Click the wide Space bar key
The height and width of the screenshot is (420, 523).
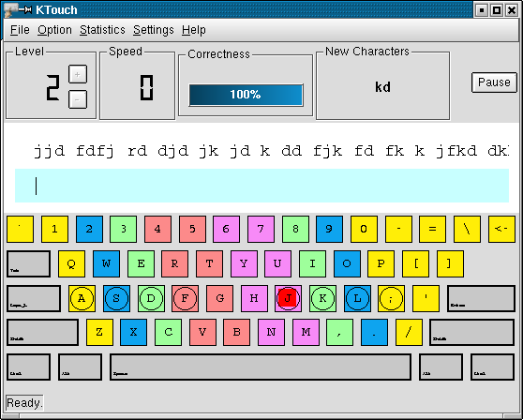tap(261, 367)
